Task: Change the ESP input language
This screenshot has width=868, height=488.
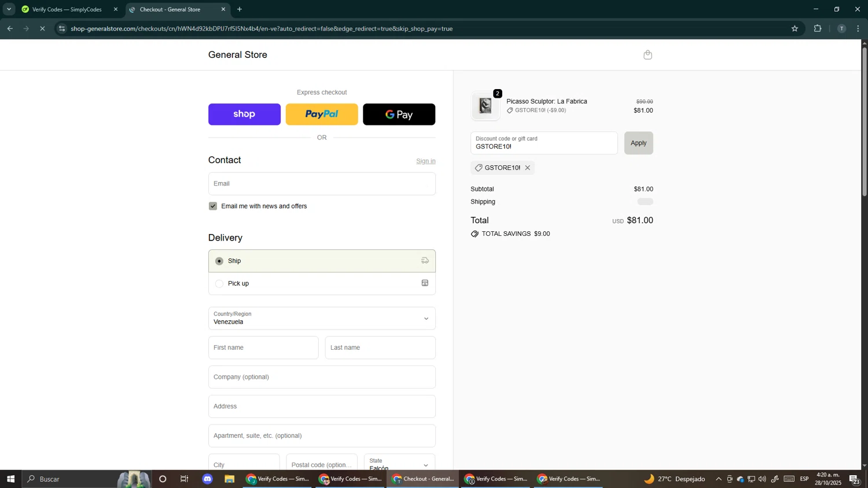Action: coord(804,479)
